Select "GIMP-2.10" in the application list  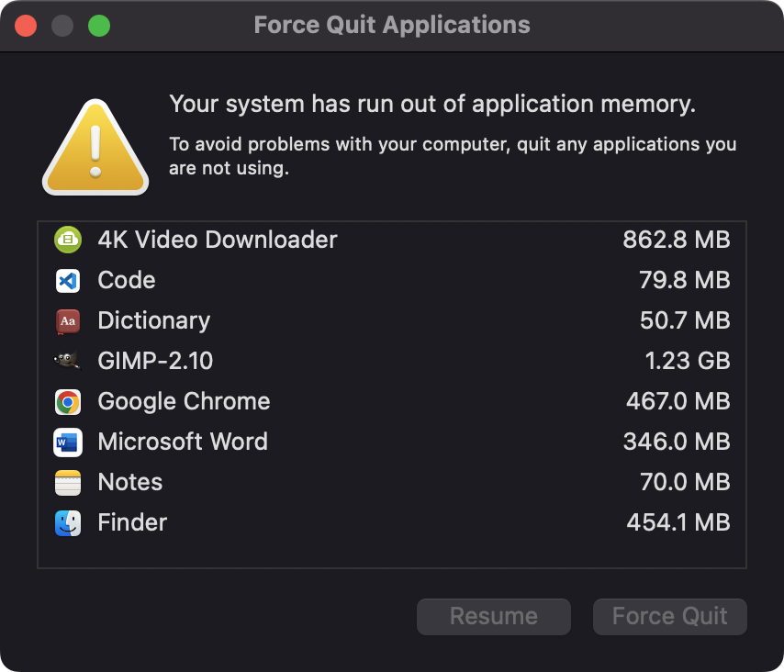point(155,361)
